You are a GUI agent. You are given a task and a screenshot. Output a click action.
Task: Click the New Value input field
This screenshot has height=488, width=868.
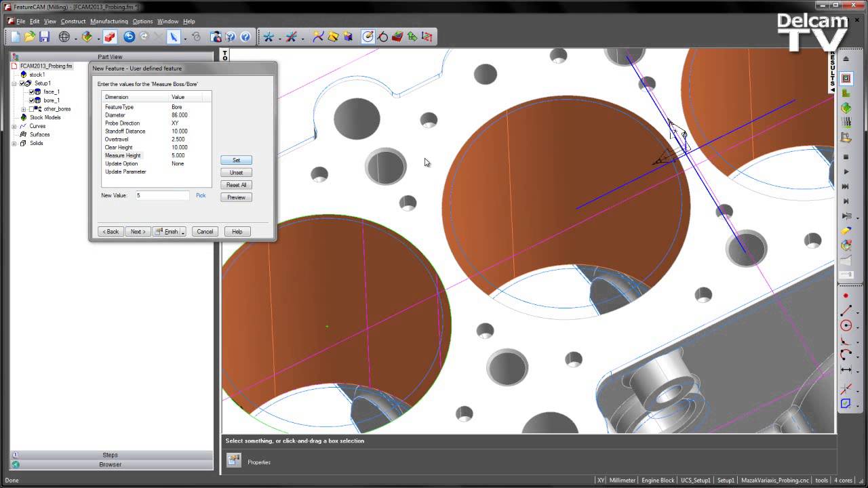pyautogui.click(x=162, y=195)
